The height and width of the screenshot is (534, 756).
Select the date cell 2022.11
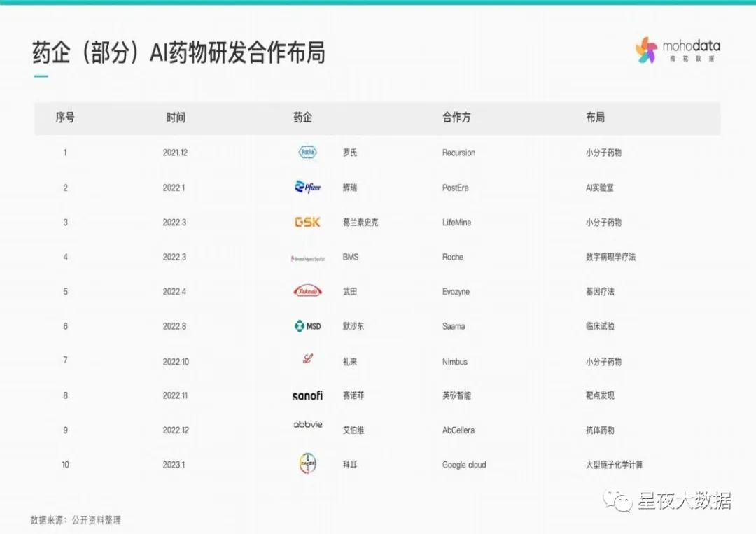(x=175, y=395)
